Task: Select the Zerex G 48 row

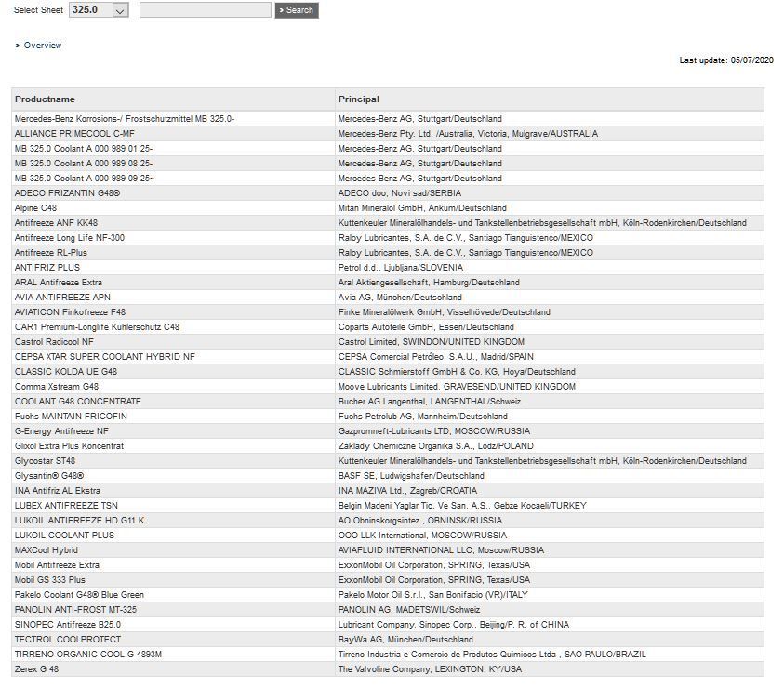Action: tap(36, 669)
